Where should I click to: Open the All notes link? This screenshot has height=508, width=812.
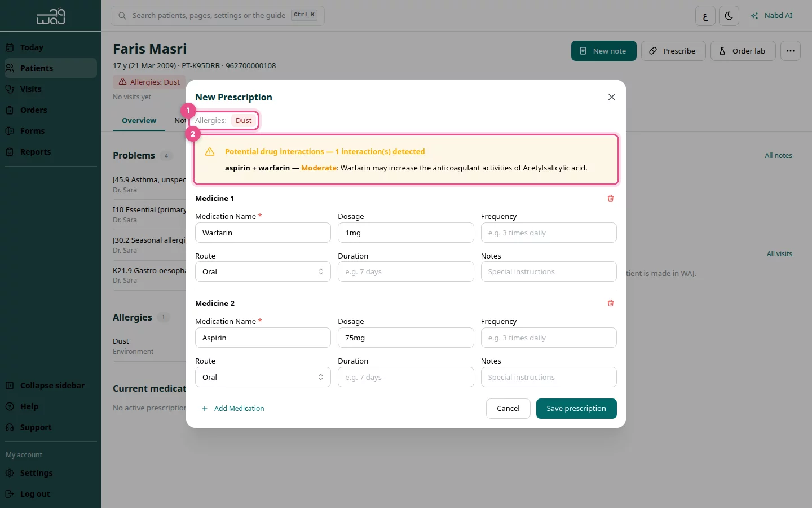click(778, 156)
